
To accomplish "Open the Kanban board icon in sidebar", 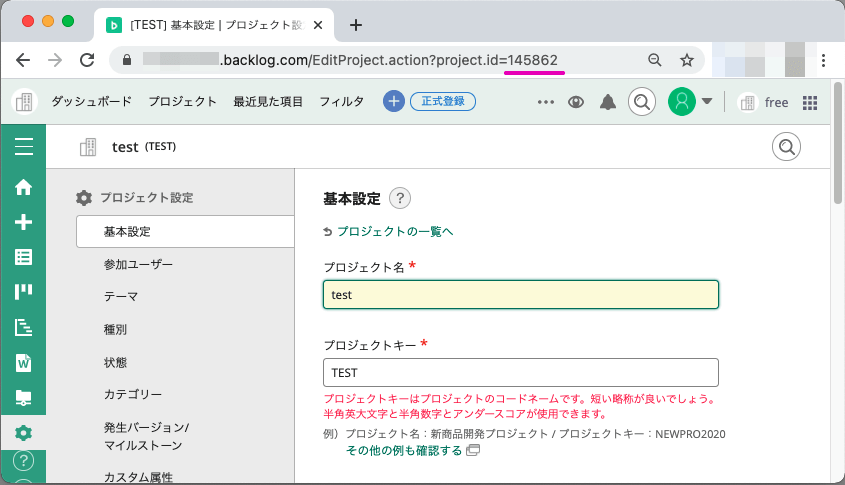I will pos(23,292).
